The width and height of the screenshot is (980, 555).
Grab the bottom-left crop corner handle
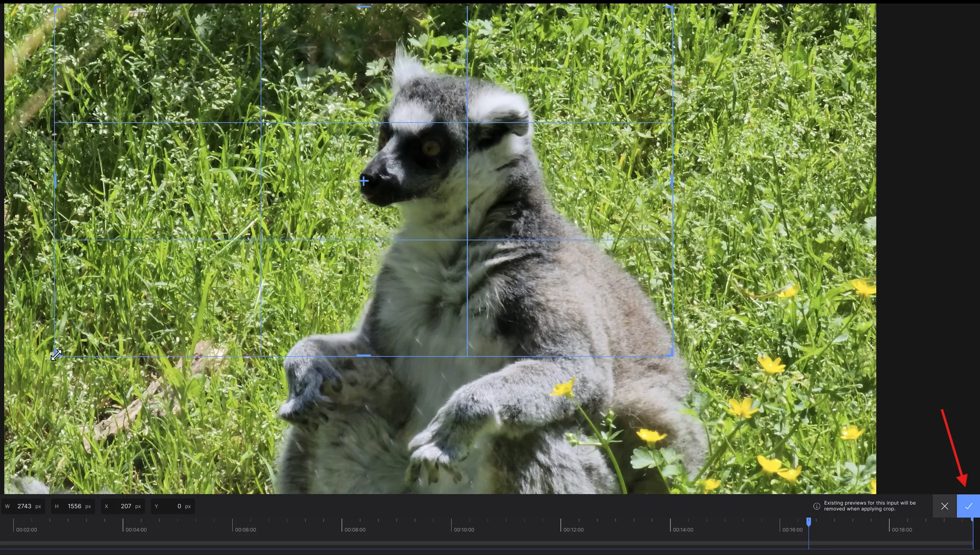[56, 355]
